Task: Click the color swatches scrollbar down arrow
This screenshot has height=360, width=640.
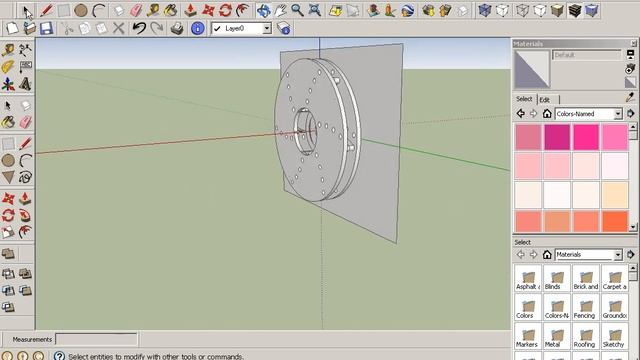Action: coord(633,227)
